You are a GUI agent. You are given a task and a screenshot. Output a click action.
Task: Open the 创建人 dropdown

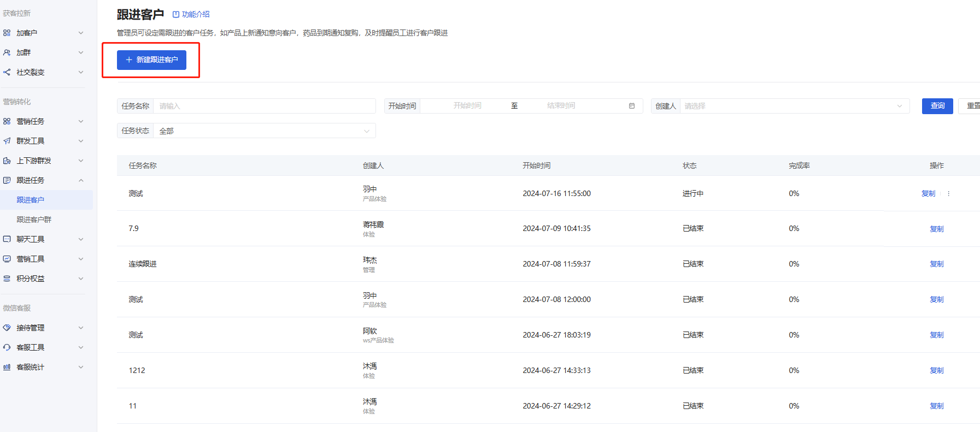coord(795,106)
